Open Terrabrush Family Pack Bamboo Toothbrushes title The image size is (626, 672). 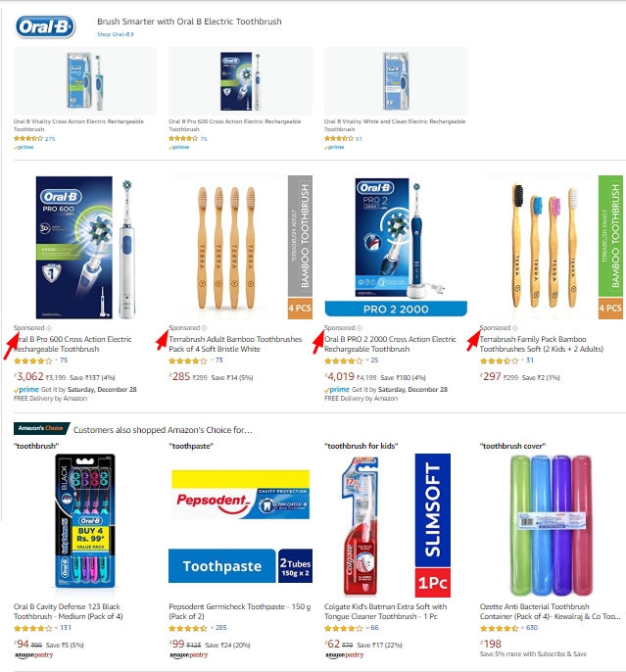point(541,344)
